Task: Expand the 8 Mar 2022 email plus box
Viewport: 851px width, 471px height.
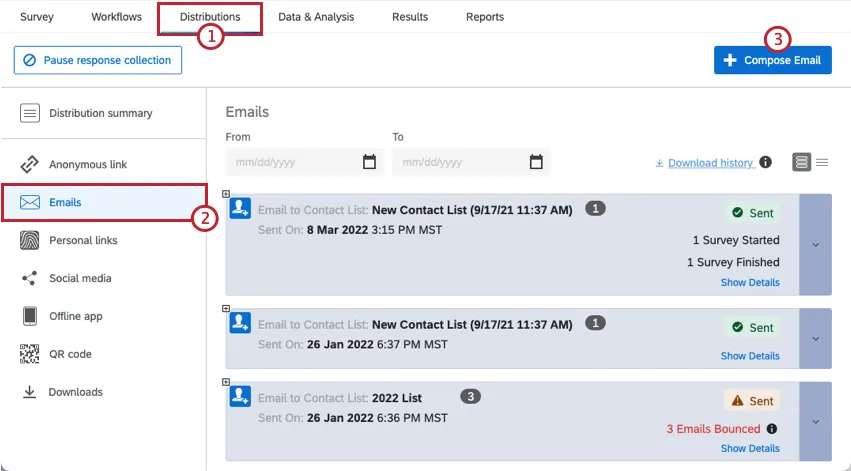Action: point(226,194)
